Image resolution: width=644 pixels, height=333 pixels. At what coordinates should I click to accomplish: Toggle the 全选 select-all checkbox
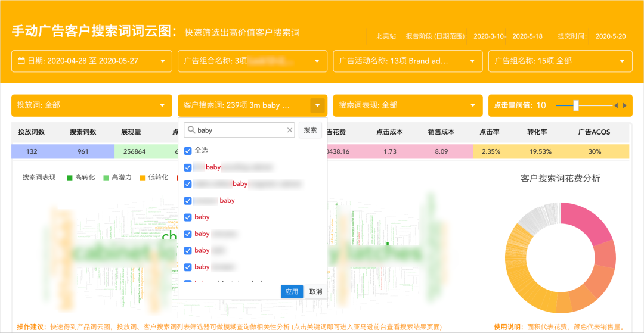[x=188, y=151]
